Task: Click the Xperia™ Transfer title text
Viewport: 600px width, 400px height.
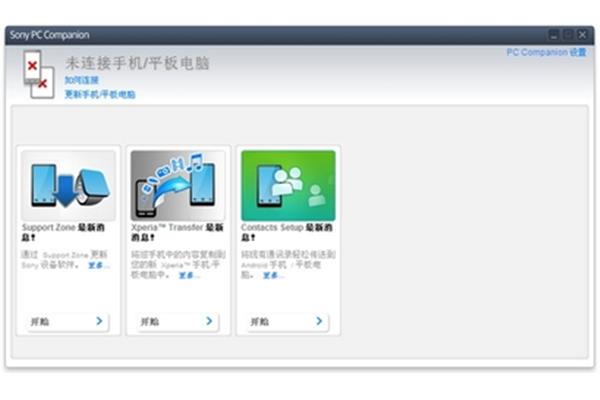Action: [x=177, y=232]
